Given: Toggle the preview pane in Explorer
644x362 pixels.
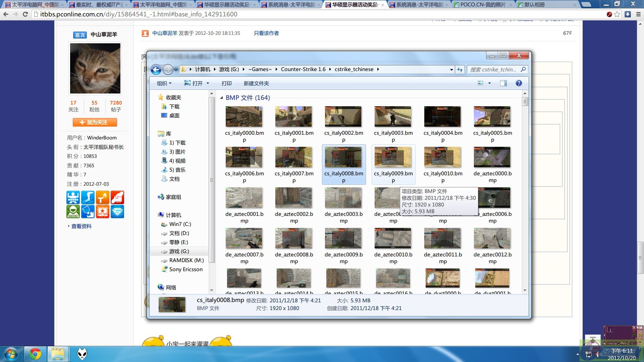Looking at the screenshot, I should click(x=503, y=83).
